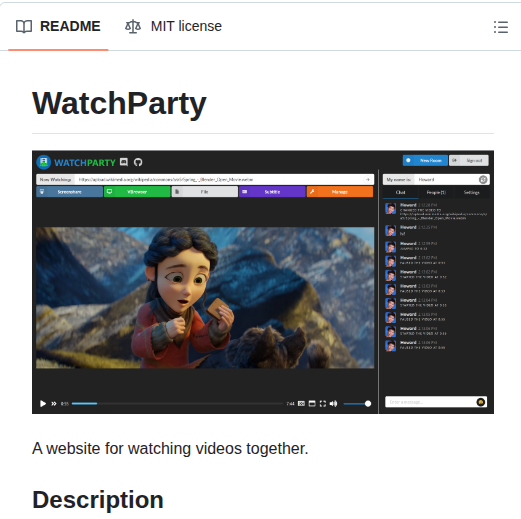Click the grey File button
Screen dimensions: 521x519
coord(205,192)
